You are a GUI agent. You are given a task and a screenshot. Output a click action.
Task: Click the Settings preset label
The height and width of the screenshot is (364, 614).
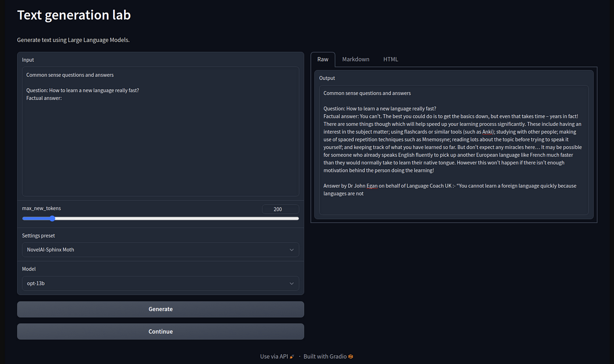coord(39,236)
